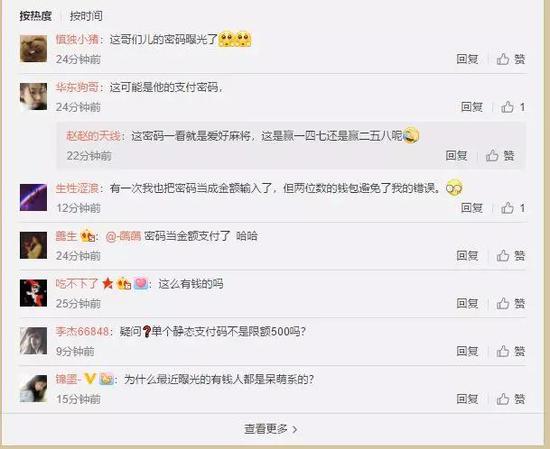Reply to 慎独小猪's comment
Image resolution: width=550 pixels, height=449 pixels.
click(x=467, y=59)
